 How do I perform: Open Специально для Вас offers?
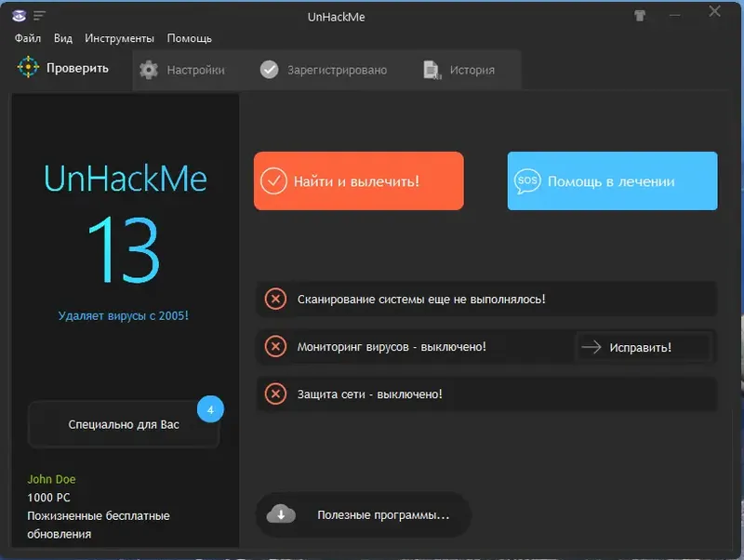(124, 424)
